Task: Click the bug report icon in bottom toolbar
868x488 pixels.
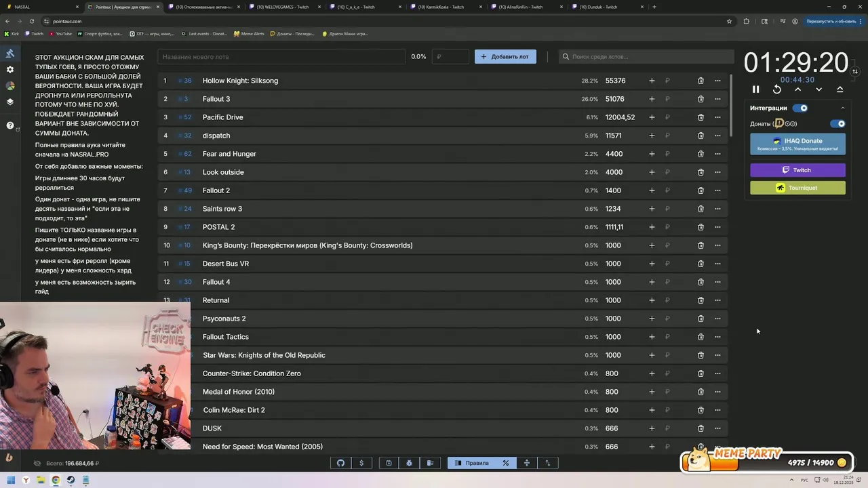Action: (x=409, y=463)
